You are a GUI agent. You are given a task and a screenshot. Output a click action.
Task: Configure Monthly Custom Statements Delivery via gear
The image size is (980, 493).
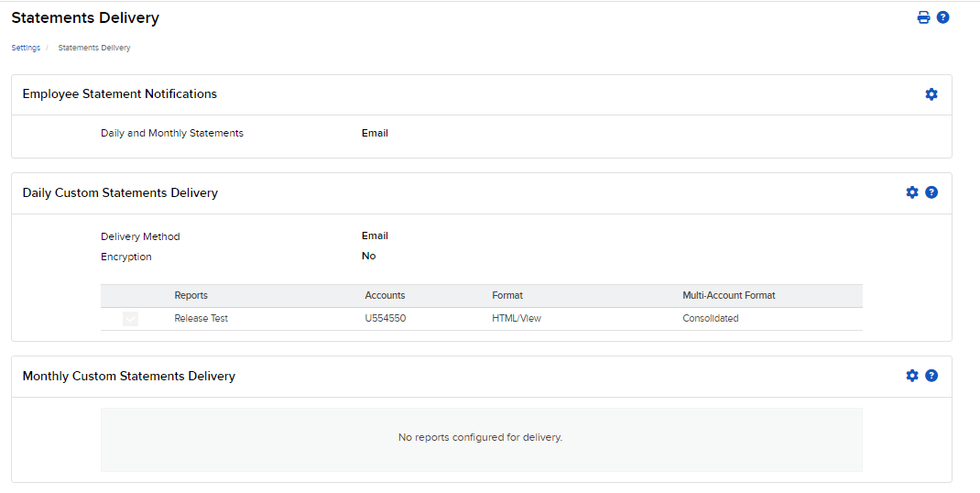click(x=912, y=376)
